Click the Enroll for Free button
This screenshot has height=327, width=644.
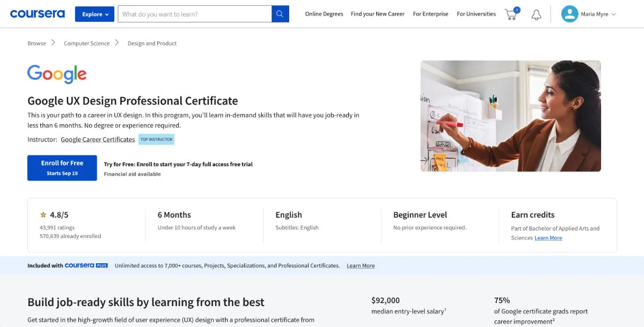click(x=62, y=167)
